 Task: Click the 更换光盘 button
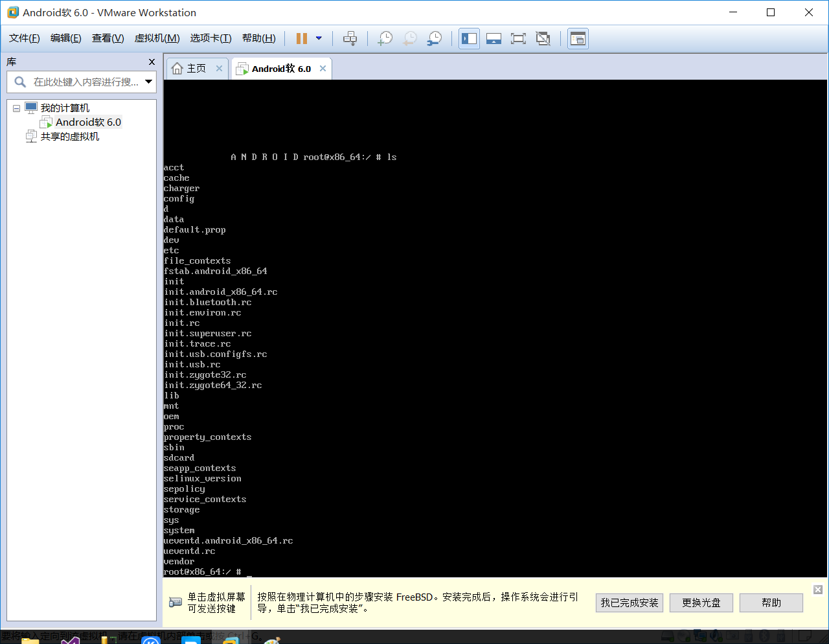click(701, 603)
